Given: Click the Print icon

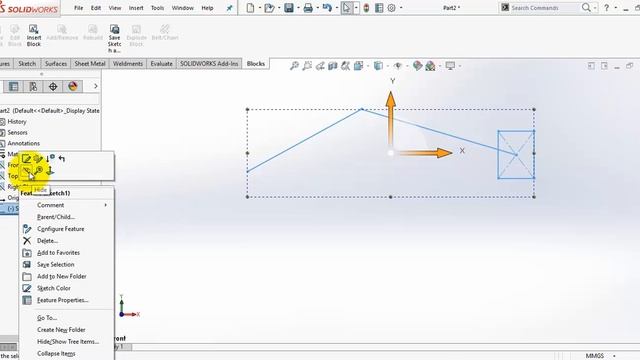Looking at the screenshot, I should (308, 8).
